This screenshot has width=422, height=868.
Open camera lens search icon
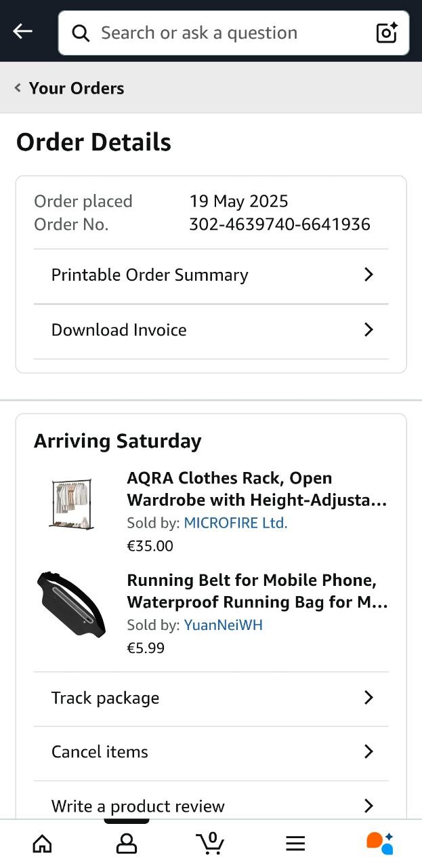(x=386, y=33)
